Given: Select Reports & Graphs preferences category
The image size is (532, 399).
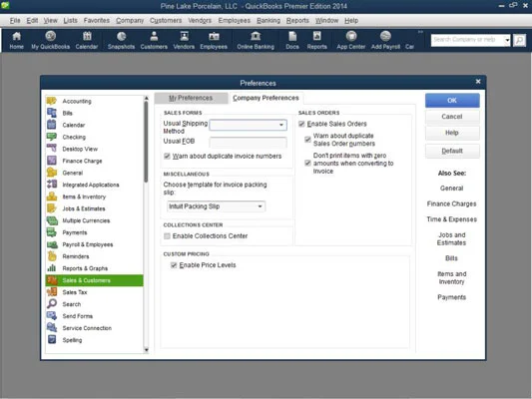Looking at the screenshot, I should (94, 268).
